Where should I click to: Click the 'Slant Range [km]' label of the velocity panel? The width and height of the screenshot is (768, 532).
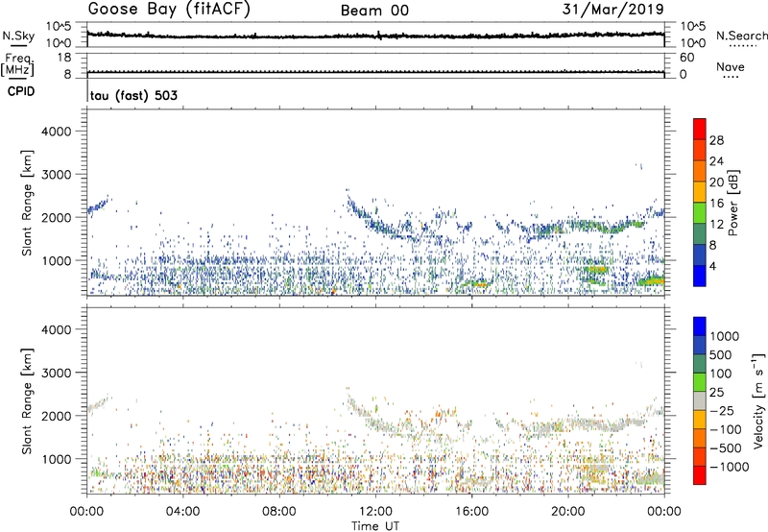point(27,401)
